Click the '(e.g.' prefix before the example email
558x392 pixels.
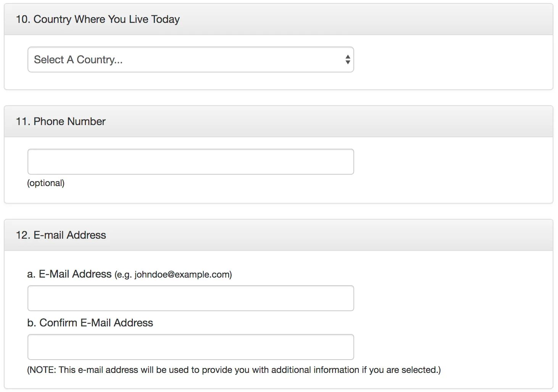click(x=123, y=275)
